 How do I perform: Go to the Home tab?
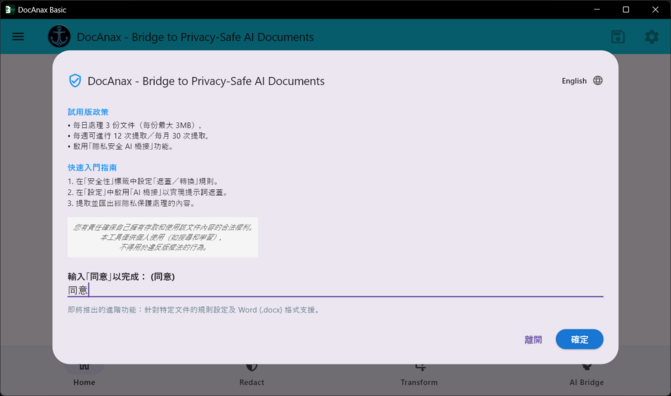[x=84, y=375]
